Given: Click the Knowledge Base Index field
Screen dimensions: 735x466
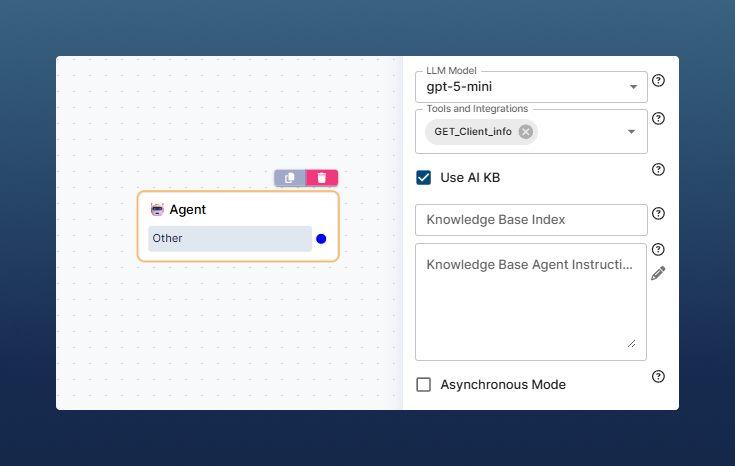Looking at the screenshot, I should (530, 219).
